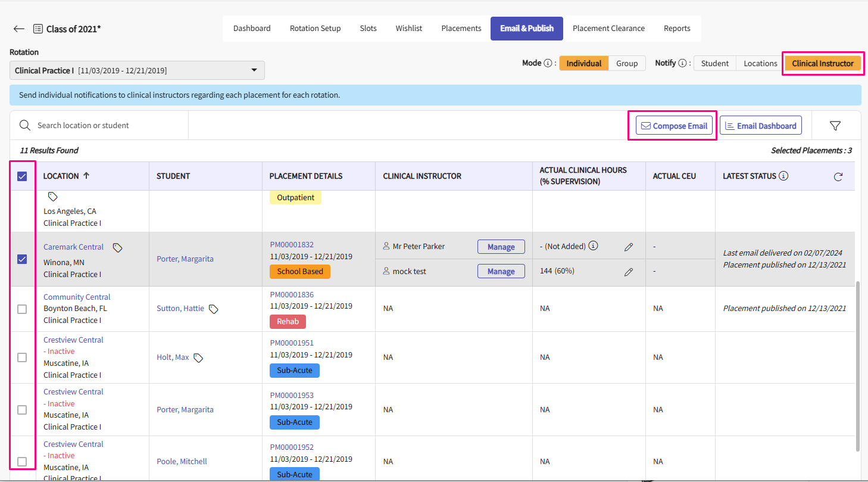Open placement link PM00001836
The image size is (868, 482).
coord(292,294)
